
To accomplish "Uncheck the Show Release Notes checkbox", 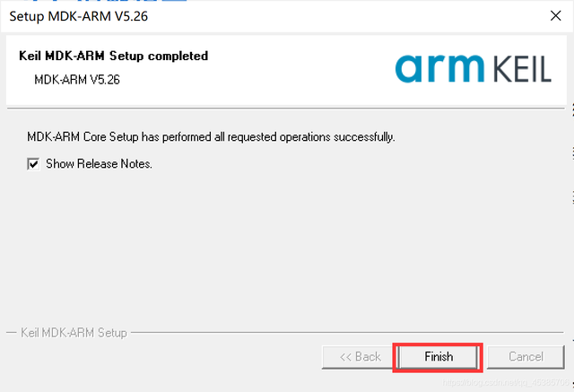I will [x=33, y=163].
